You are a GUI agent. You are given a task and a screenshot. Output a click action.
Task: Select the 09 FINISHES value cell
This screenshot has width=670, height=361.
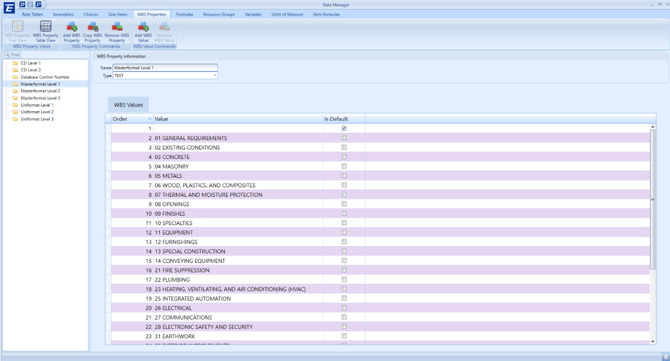pyautogui.click(x=238, y=213)
